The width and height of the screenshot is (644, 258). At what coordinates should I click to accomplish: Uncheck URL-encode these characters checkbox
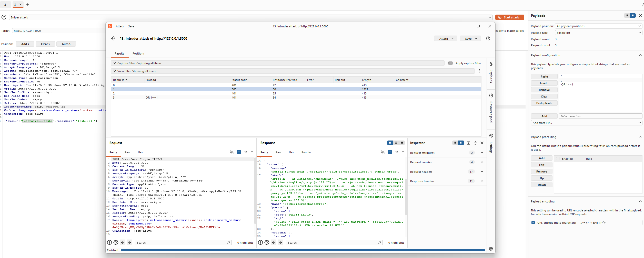pyautogui.click(x=533, y=223)
